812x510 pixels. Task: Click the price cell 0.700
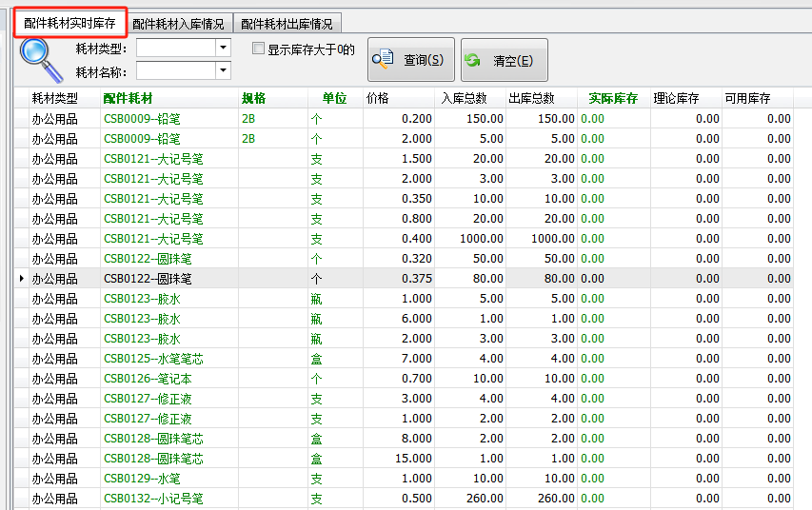(x=399, y=379)
